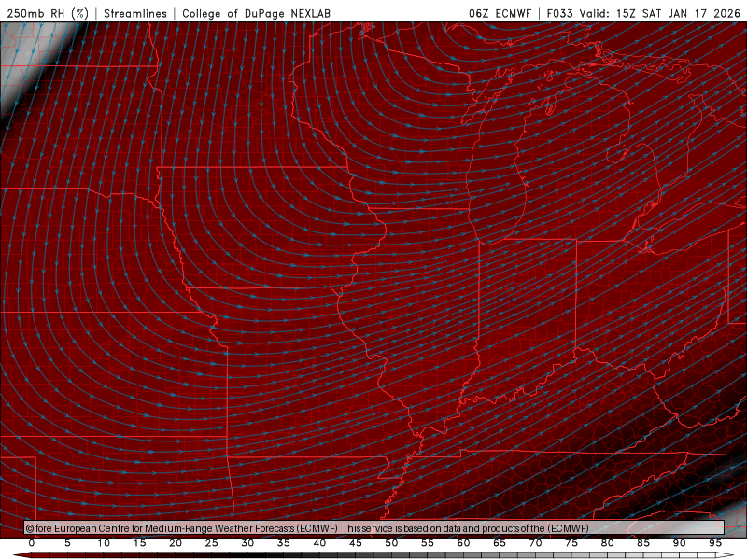Click the ECMWF copyright notice banner
The image size is (747, 560).
pyautogui.click(x=374, y=527)
